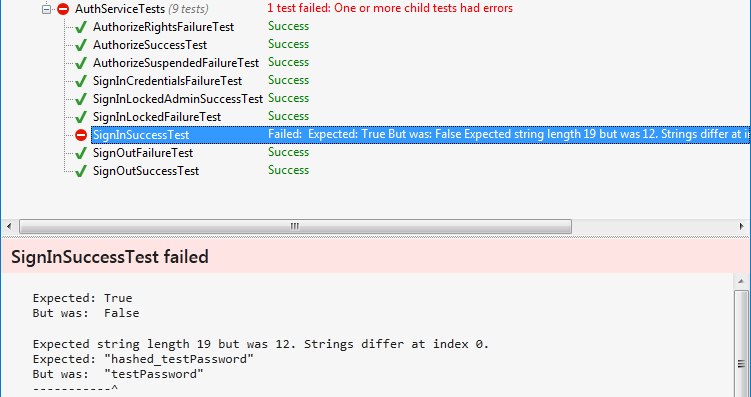Click the horizontal scrollbar left arrow
751x397 pixels.
pos(10,226)
